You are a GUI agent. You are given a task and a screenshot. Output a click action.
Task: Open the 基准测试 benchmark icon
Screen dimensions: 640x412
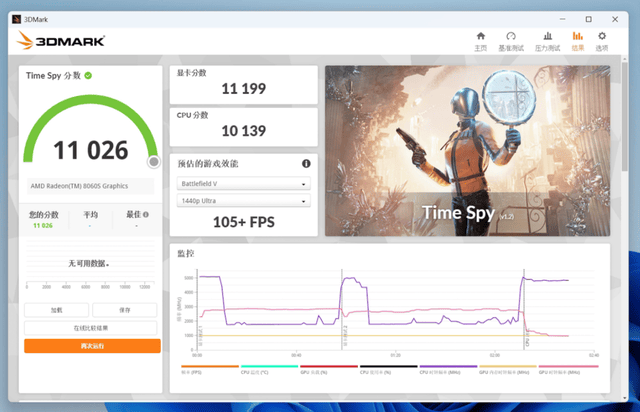coord(511,40)
